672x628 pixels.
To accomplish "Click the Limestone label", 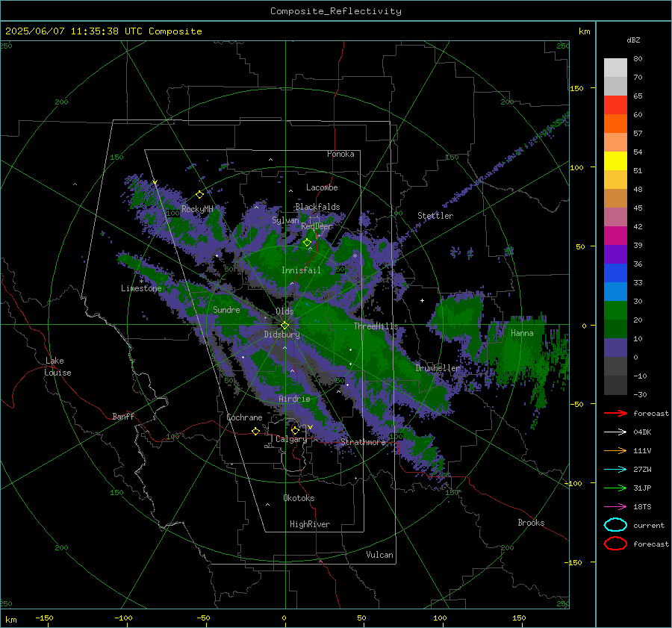I will tap(141, 288).
